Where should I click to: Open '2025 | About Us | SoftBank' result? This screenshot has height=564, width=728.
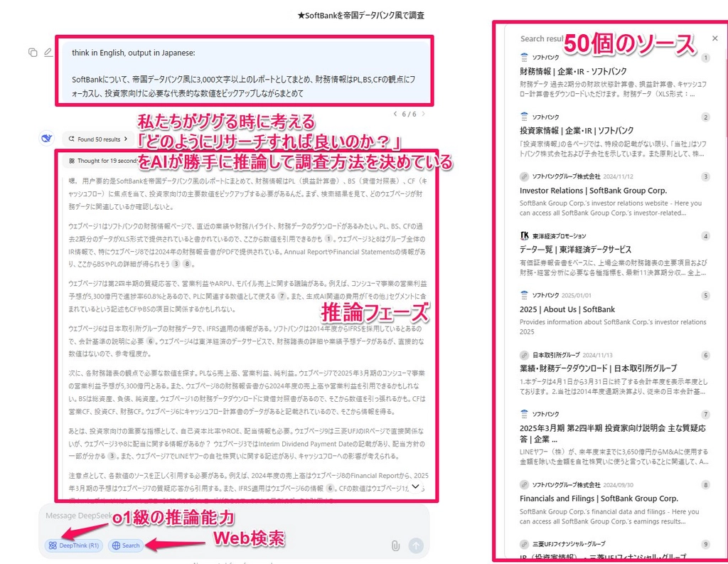coord(567,309)
